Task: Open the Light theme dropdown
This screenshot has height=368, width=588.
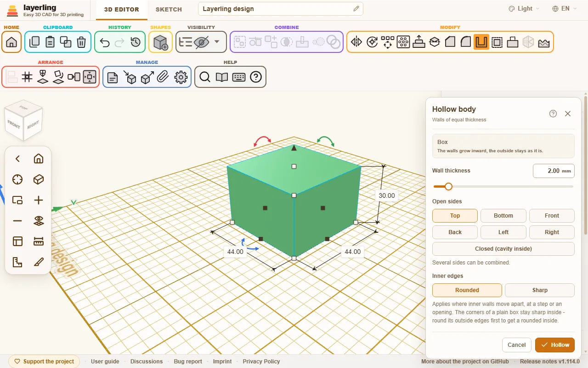Action: pos(524,9)
